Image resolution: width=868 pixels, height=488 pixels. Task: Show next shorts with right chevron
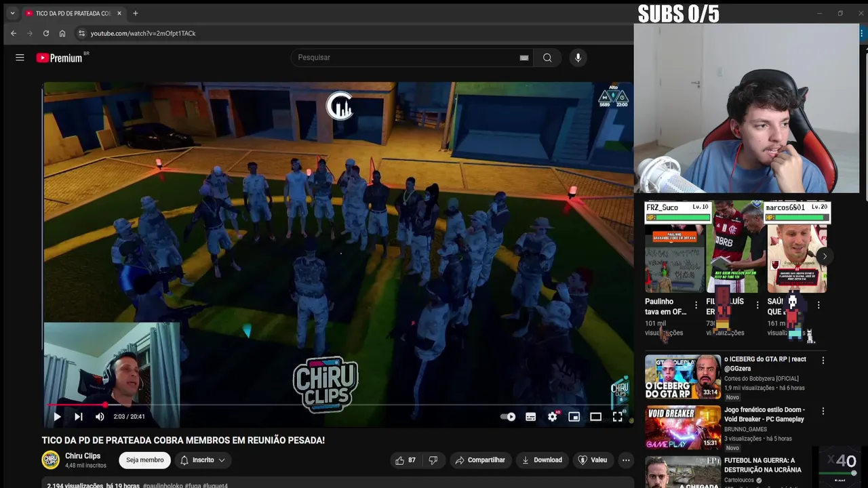tap(825, 256)
